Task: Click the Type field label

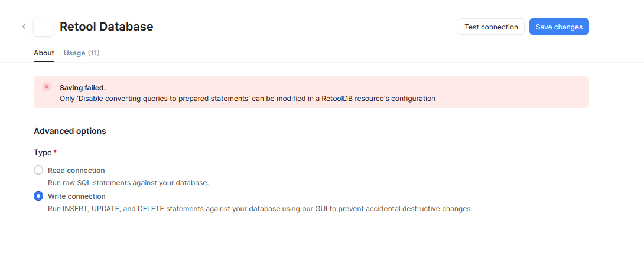Action: pos(43,152)
